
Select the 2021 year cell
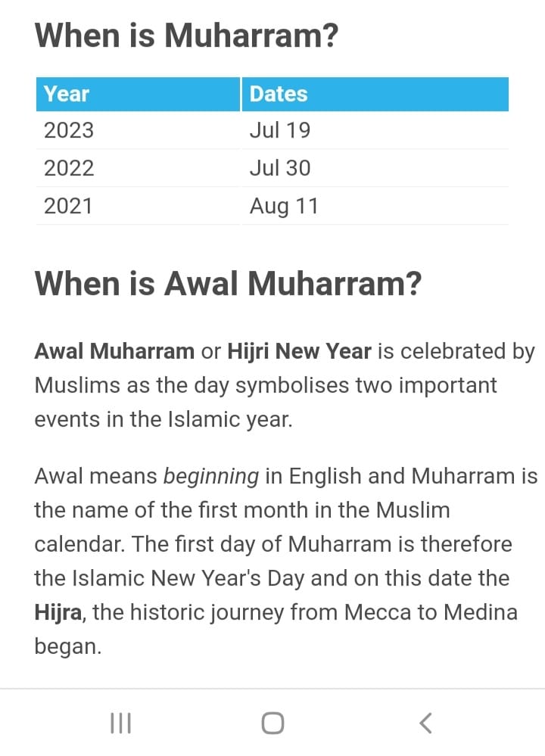click(x=138, y=206)
